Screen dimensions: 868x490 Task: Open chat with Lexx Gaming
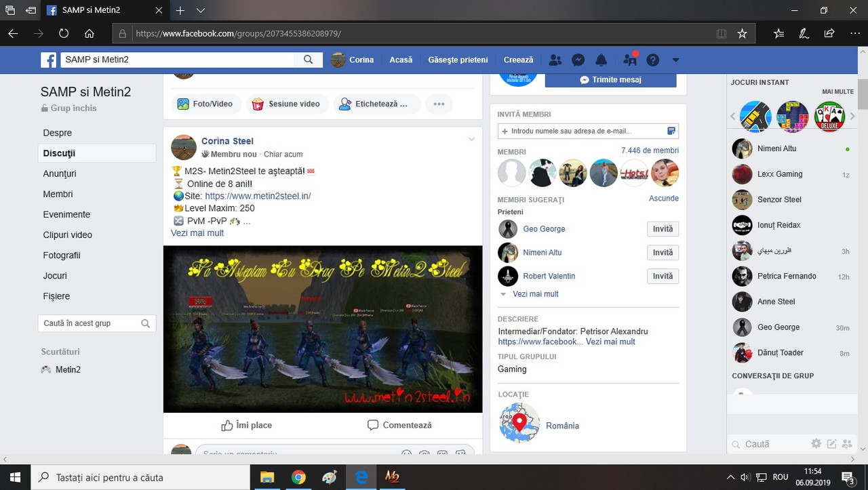point(791,174)
